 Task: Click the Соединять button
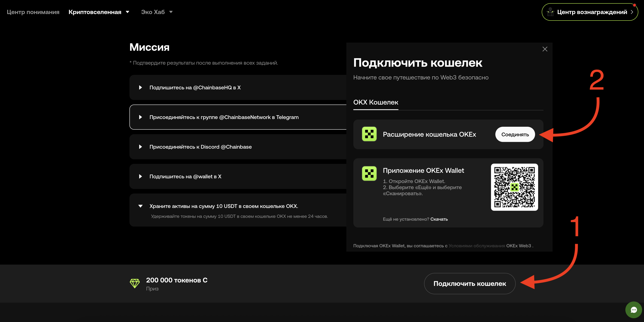click(x=515, y=134)
